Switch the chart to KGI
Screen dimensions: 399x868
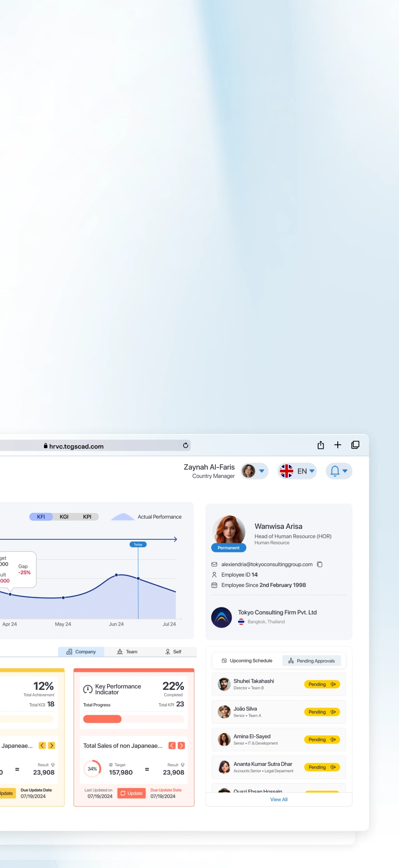[x=64, y=517]
